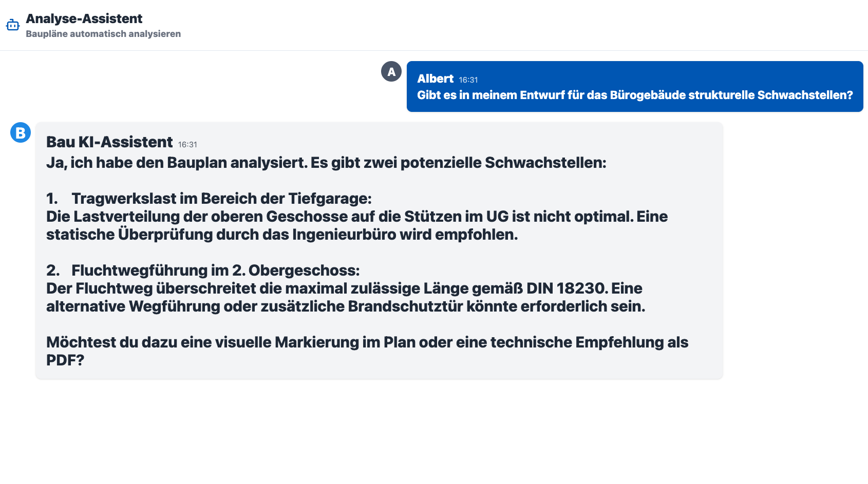Click the timestamp 16:31 next to Albert

[468, 80]
